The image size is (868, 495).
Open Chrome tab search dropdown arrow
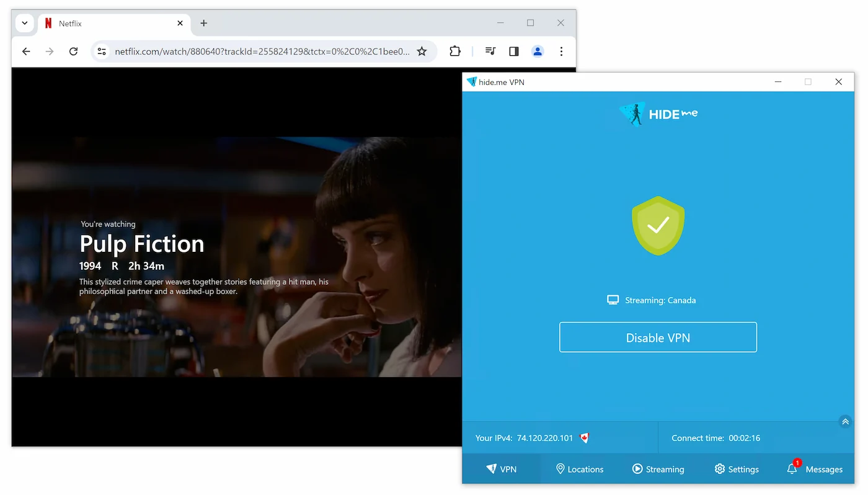[x=24, y=24]
